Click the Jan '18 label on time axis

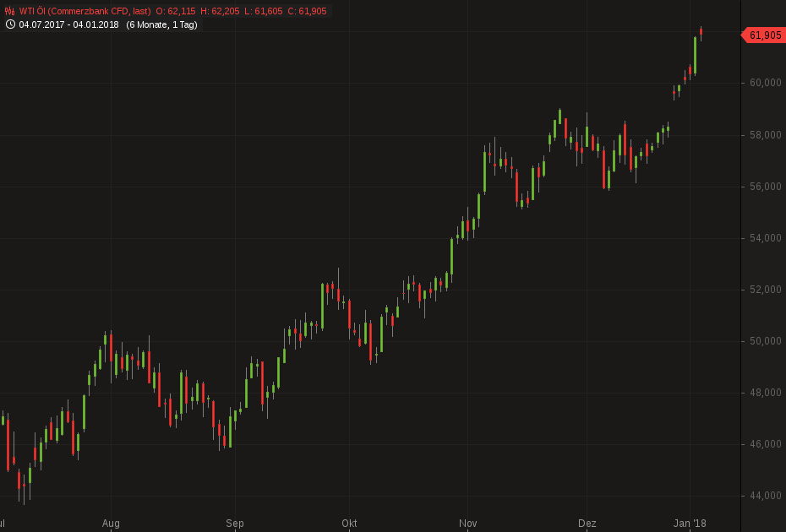point(690,524)
